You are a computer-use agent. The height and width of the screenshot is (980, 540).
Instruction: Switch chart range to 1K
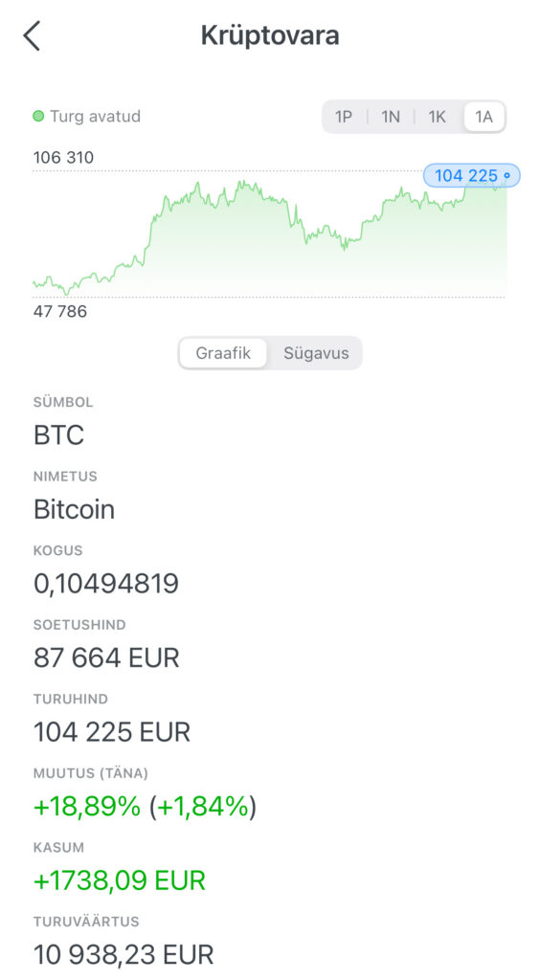coord(437,117)
